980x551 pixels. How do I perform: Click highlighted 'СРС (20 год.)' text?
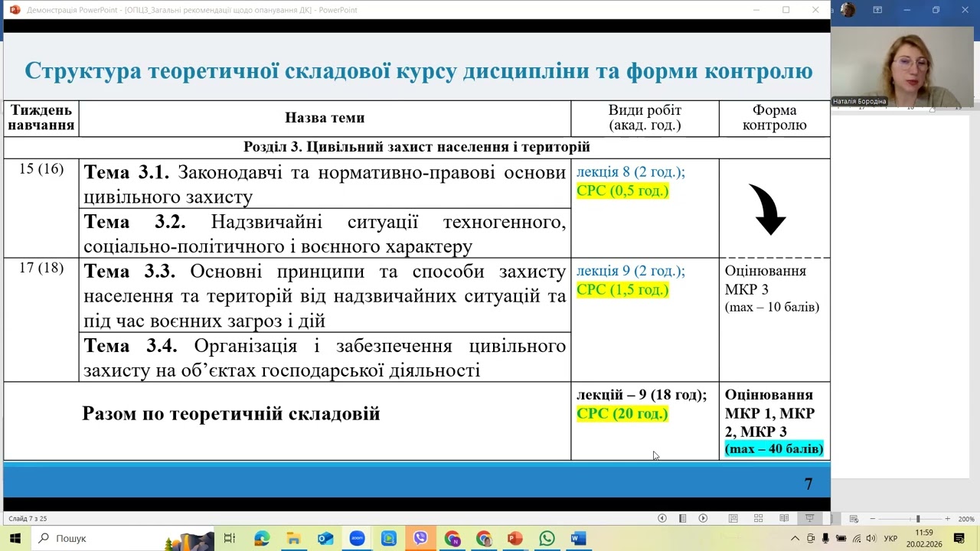point(622,413)
